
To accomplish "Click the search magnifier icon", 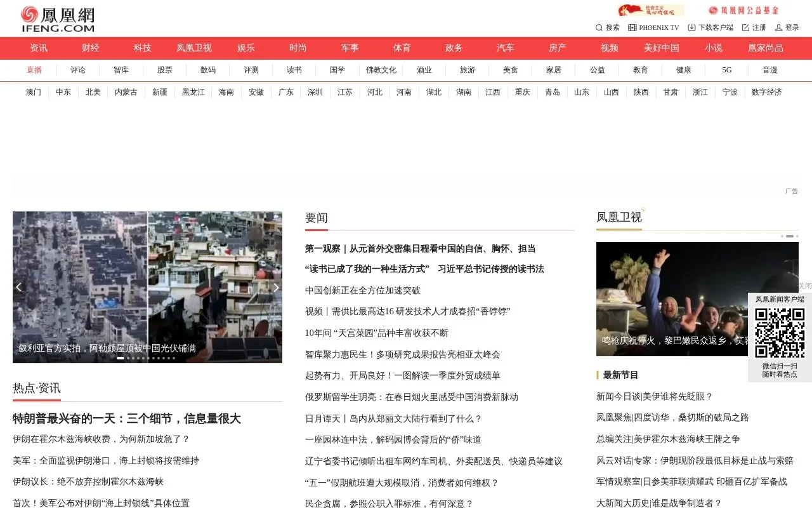I will point(599,27).
